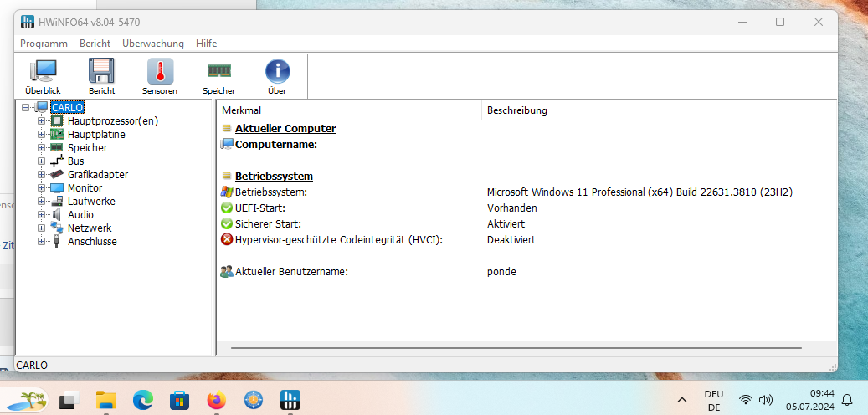Select the Aktueller Benutzername row

tap(526, 272)
